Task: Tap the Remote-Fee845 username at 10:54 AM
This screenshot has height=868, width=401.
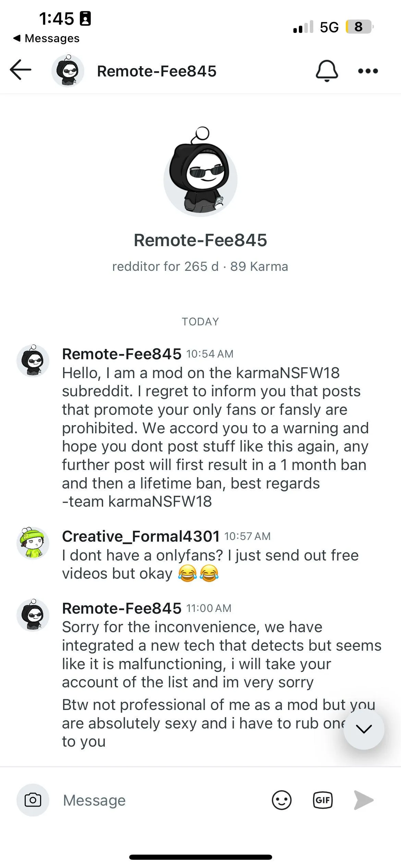Action: (122, 354)
